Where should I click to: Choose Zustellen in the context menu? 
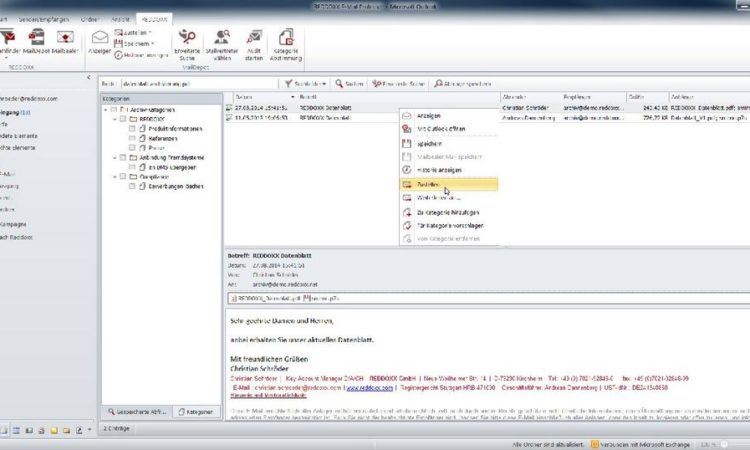pyautogui.click(x=427, y=185)
